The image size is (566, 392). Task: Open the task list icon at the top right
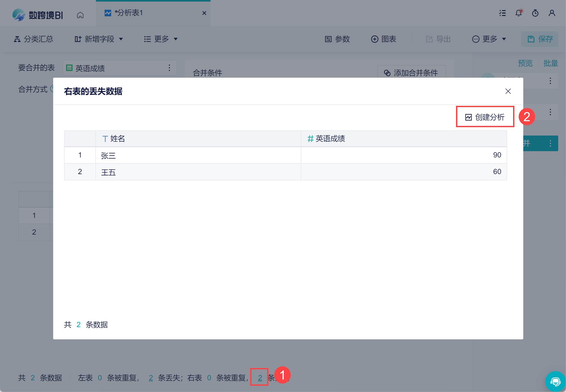point(502,13)
